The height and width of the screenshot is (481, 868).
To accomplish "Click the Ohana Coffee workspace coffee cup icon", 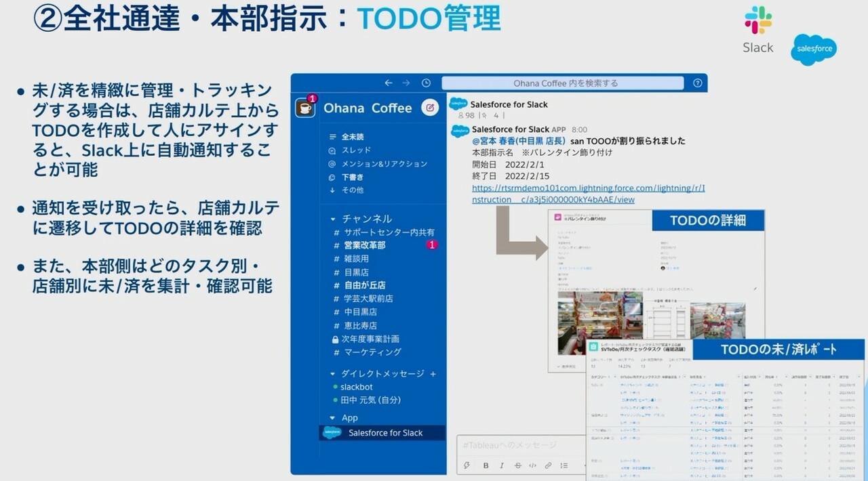I will 305,108.
